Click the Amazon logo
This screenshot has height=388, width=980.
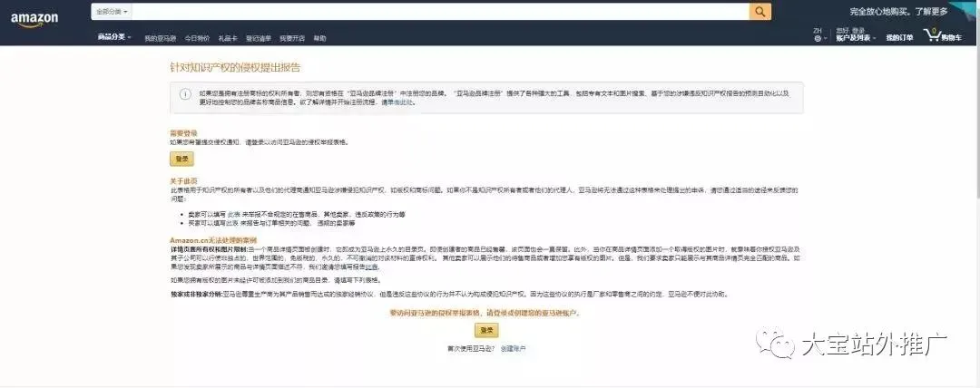tap(34, 19)
